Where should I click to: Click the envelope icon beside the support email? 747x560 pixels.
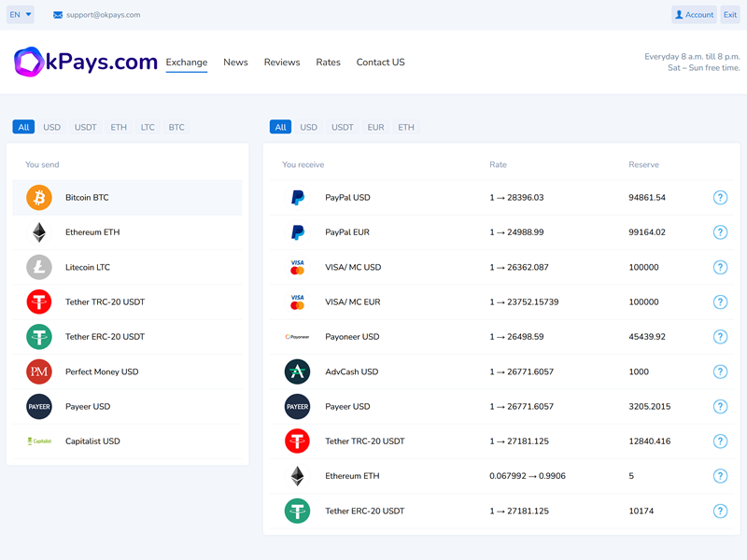tap(58, 15)
